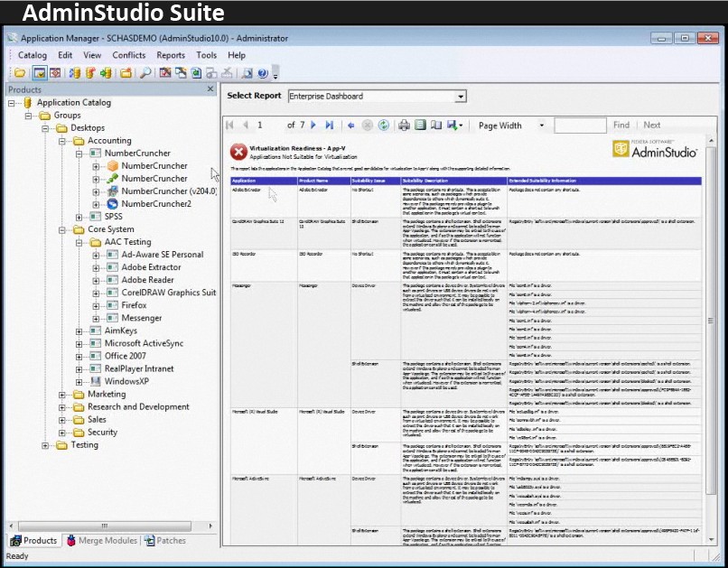Click the report search text field

(580, 126)
